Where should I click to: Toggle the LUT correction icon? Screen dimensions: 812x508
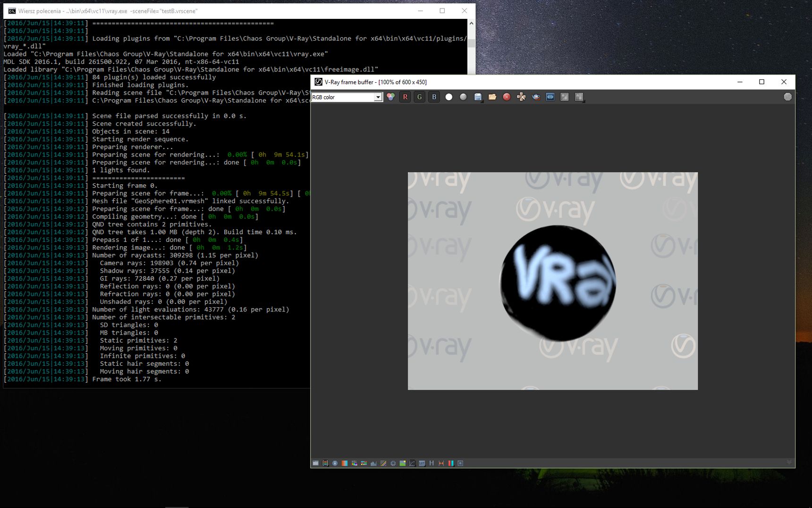[422, 463]
